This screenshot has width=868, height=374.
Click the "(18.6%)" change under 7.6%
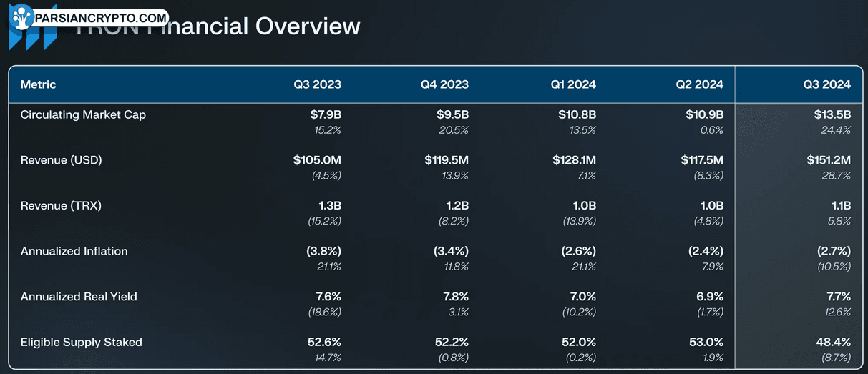click(x=323, y=313)
